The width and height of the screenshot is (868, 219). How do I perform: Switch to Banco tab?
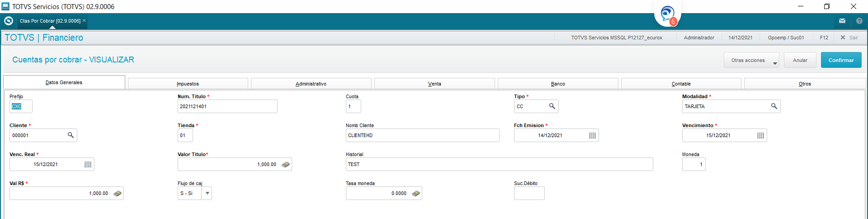coord(558,84)
